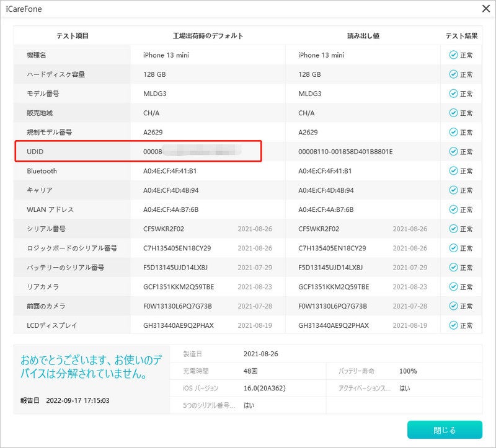Click the check icon in リアカメラ row
The width and height of the screenshot is (496, 448).
[453, 286]
